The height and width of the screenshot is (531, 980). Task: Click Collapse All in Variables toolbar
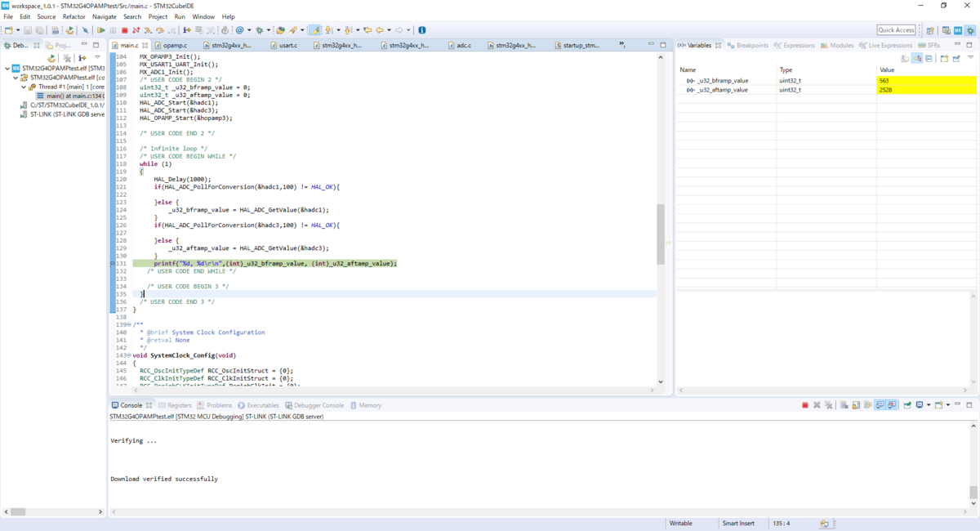click(929, 58)
